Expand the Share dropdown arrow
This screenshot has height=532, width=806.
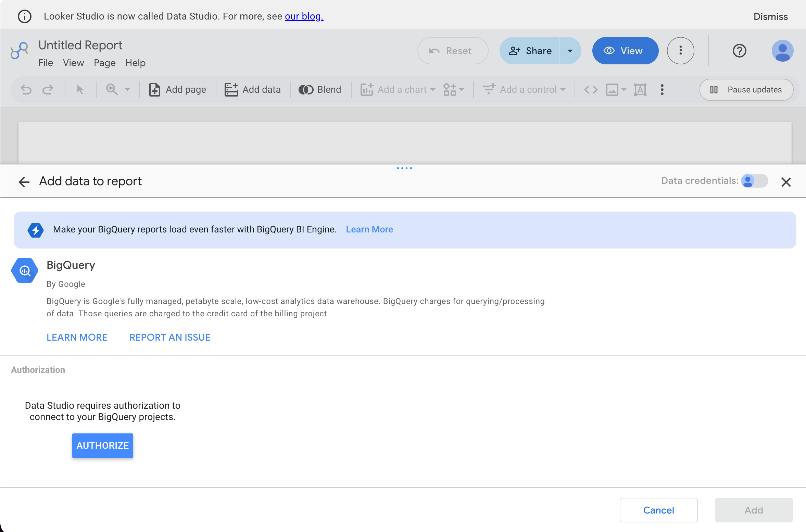pyautogui.click(x=570, y=51)
